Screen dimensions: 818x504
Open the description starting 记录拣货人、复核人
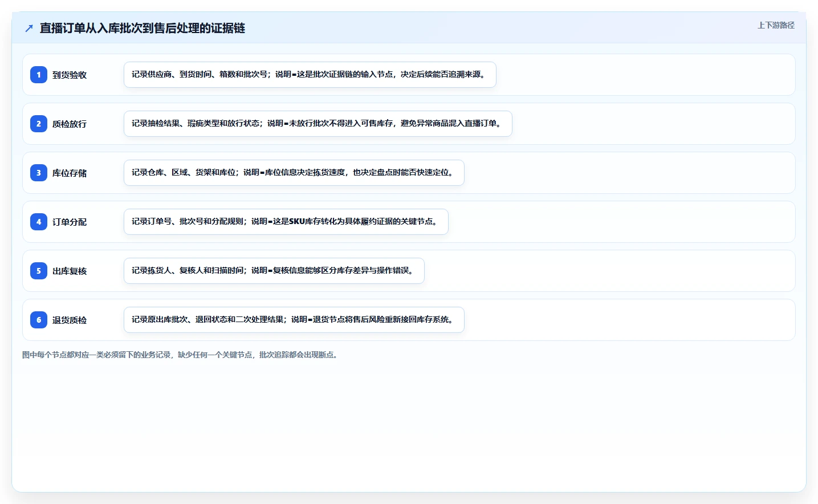point(274,271)
